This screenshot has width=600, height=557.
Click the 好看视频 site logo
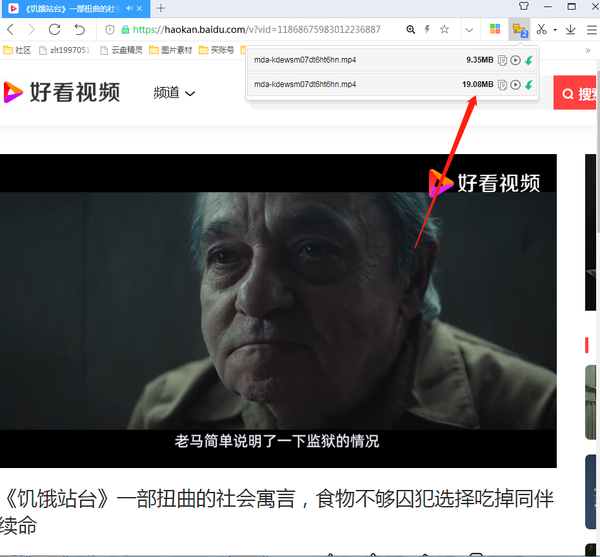tap(61, 92)
